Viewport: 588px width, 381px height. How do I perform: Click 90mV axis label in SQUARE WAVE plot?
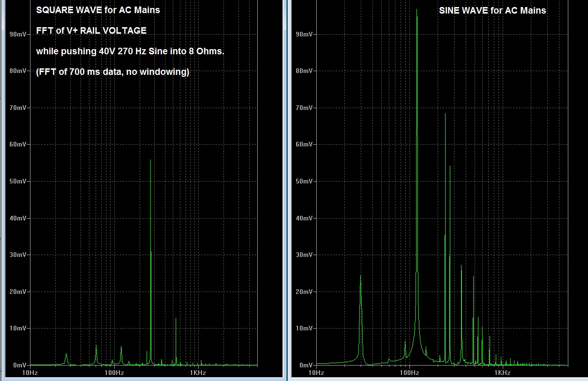[x=17, y=34]
